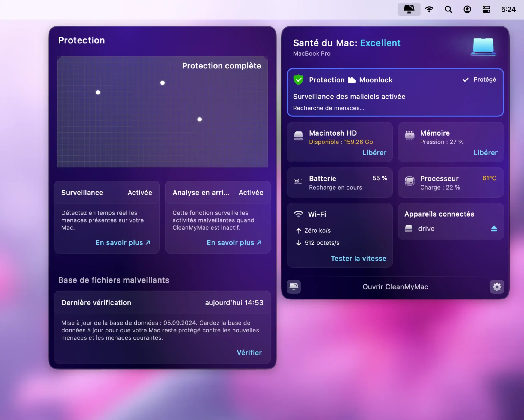Open the settings gear in the CleanMyMac widget
Screen dimensions: 524x420
point(497,287)
